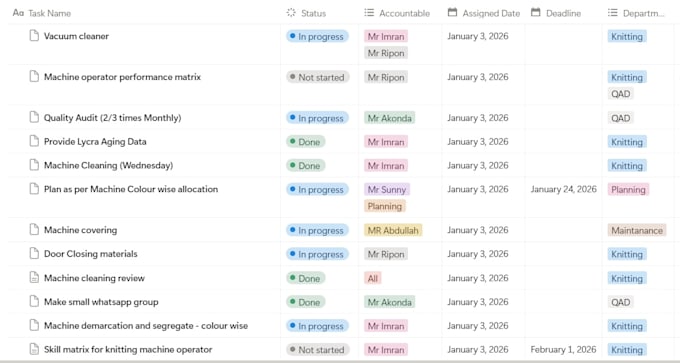This screenshot has width=680, height=363.
Task: Click Mr Ripon tag in Door Closing row
Action: click(386, 254)
